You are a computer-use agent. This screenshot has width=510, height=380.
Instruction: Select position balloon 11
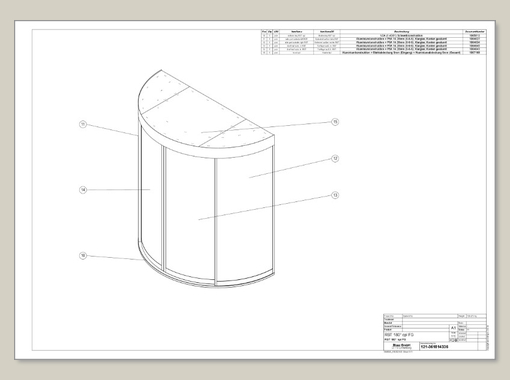[83, 124]
